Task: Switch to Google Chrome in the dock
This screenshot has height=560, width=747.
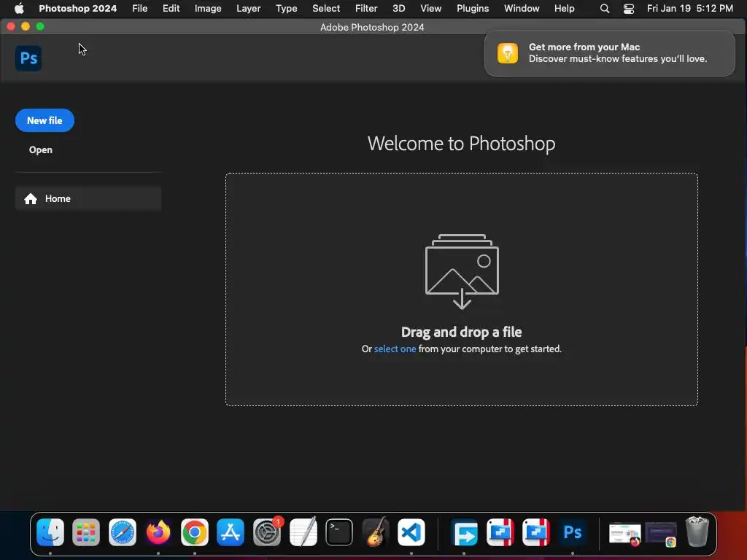Action: [194, 532]
